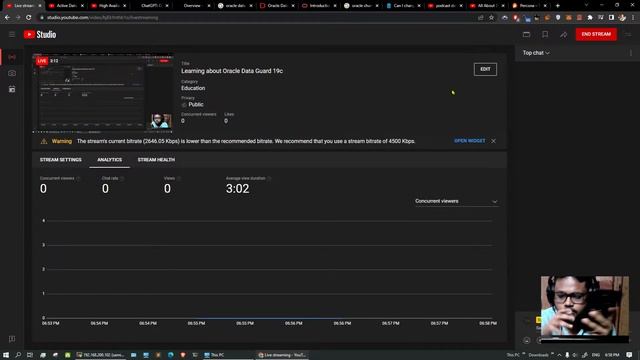Click the END STREAM button
The width and height of the screenshot is (640, 360).
[596, 34]
